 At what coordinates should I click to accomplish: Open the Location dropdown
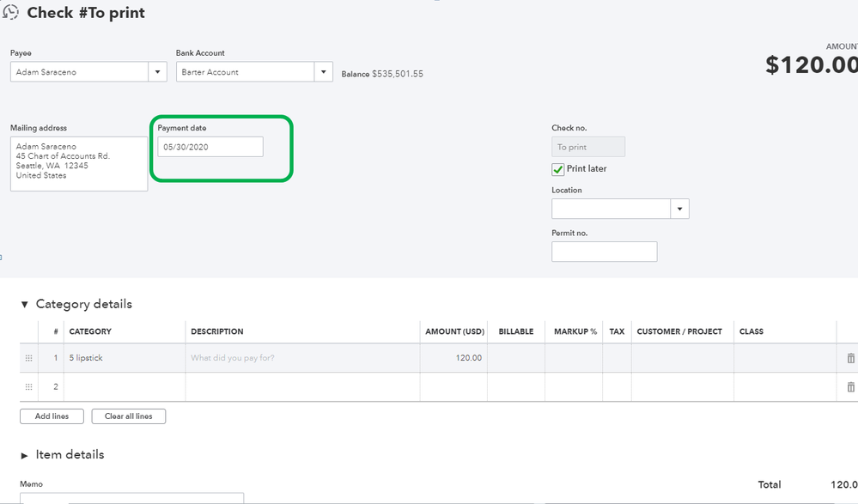(x=679, y=209)
